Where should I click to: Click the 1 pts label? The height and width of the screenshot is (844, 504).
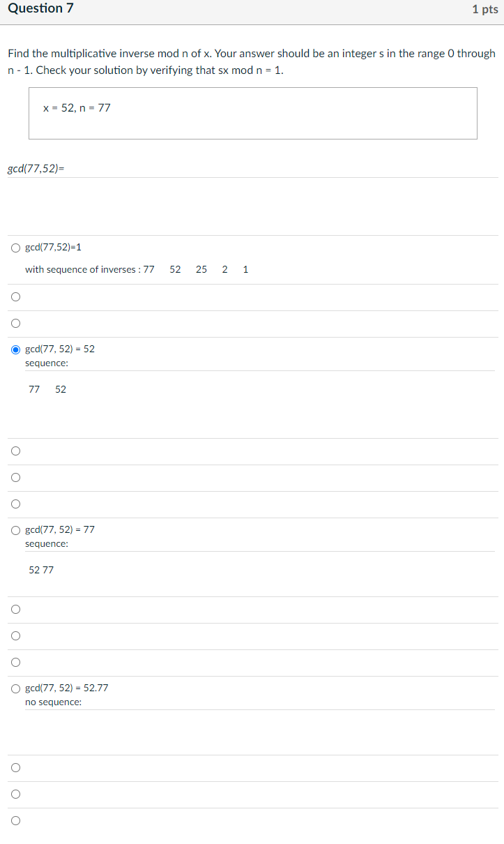(484, 8)
